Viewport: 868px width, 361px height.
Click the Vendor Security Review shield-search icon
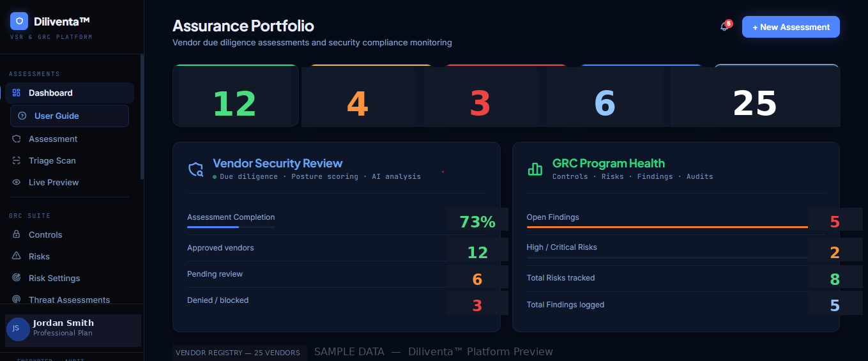pyautogui.click(x=195, y=169)
